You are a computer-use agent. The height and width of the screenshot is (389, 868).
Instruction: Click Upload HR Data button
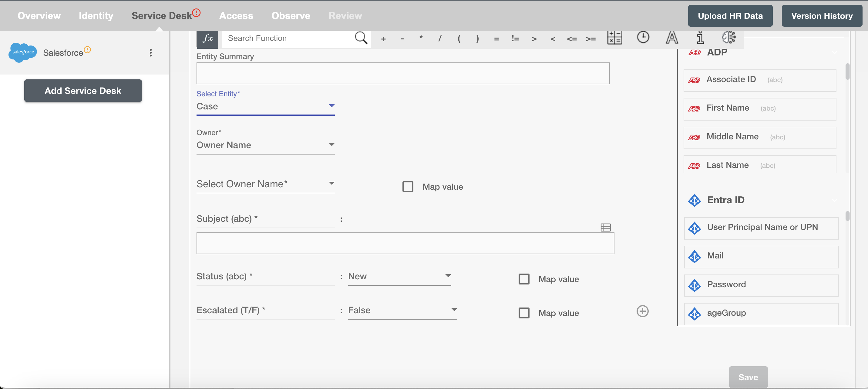click(x=730, y=16)
